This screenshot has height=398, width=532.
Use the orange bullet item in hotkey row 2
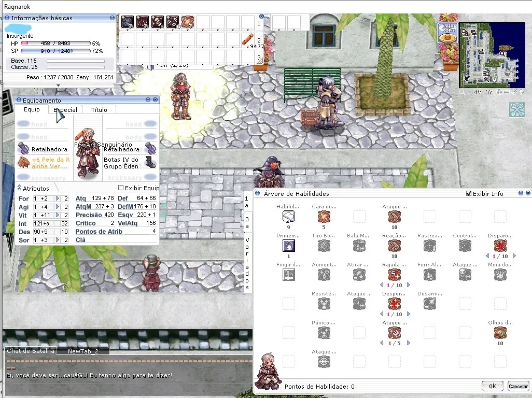[248, 39]
